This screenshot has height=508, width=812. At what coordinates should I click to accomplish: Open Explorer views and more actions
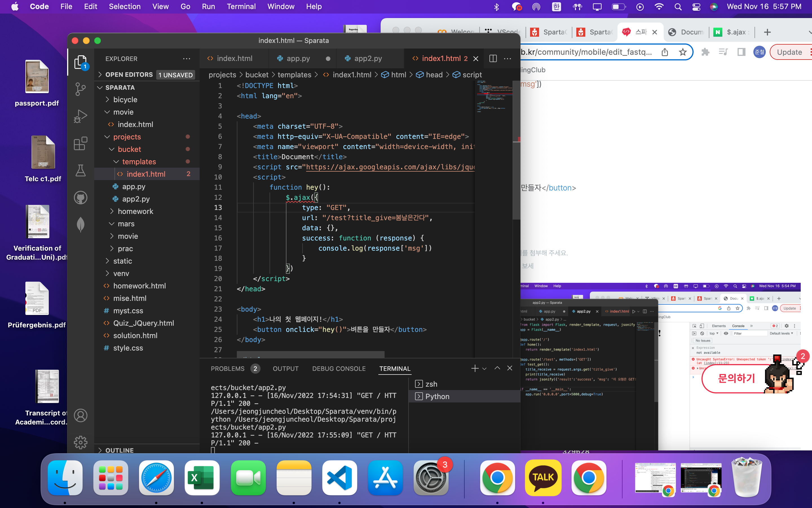pos(187,58)
